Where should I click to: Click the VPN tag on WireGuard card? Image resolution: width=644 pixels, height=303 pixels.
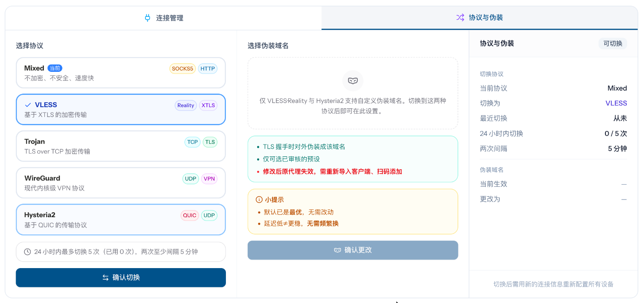point(209,179)
